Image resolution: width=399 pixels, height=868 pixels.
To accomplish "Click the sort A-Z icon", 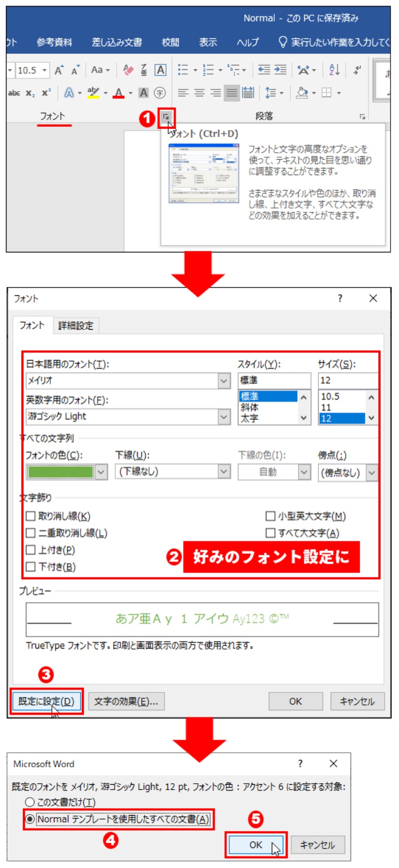I will (334, 70).
